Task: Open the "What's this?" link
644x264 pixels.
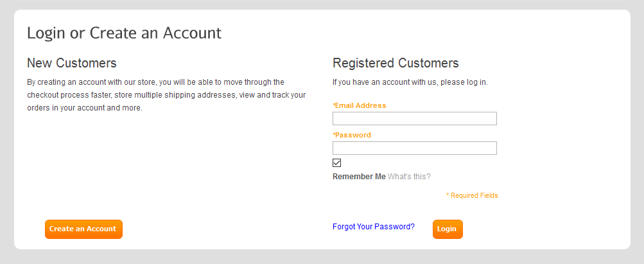Action: pyautogui.click(x=409, y=177)
